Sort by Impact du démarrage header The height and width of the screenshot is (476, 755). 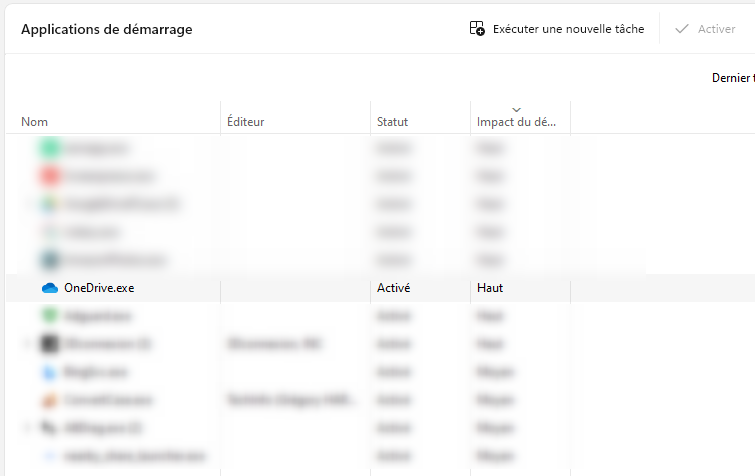pyautogui.click(x=517, y=122)
